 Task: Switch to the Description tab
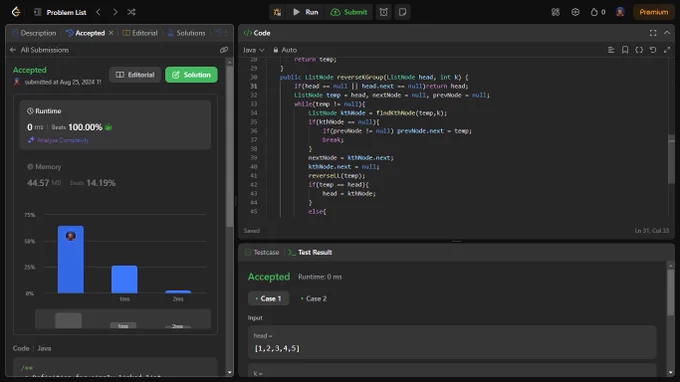click(x=34, y=33)
